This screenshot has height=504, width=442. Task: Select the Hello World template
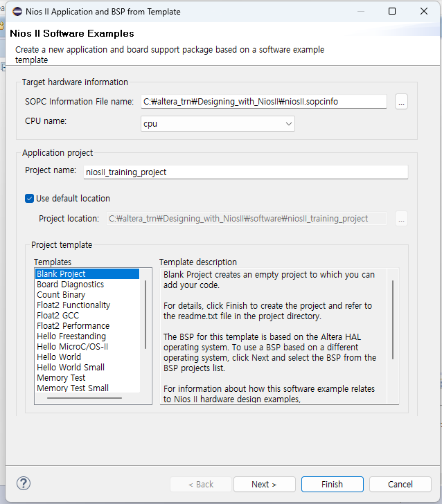point(87,357)
